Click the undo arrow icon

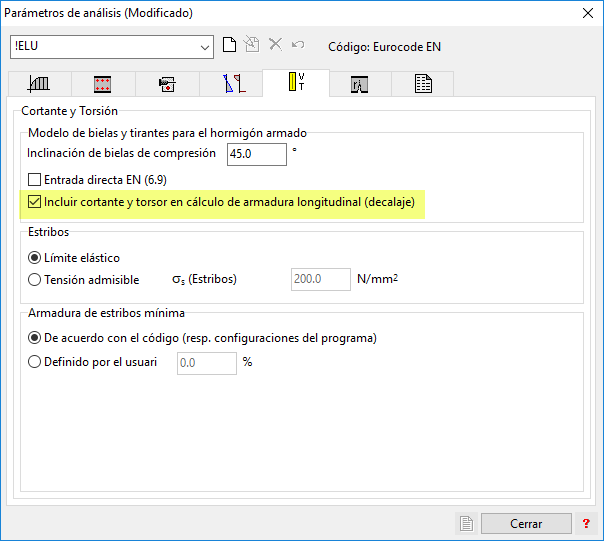(297, 46)
